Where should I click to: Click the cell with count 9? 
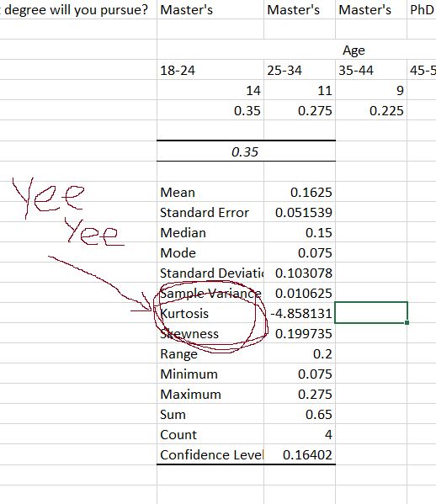[371, 90]
